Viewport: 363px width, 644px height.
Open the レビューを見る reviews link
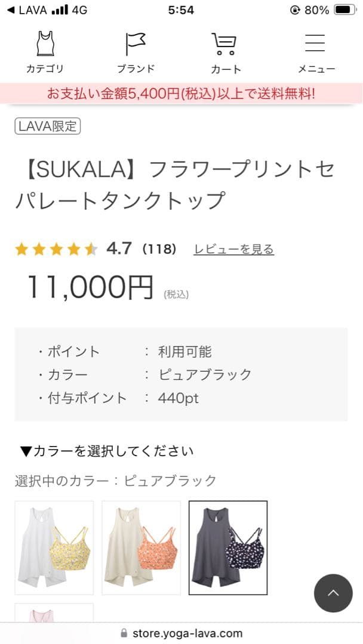coord(233,249)
